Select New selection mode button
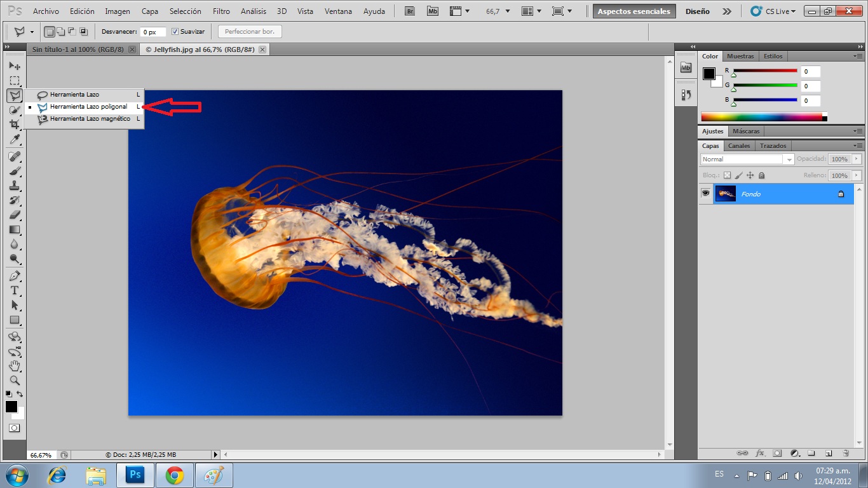The image size is (868, 488). [x=50, y=32]
